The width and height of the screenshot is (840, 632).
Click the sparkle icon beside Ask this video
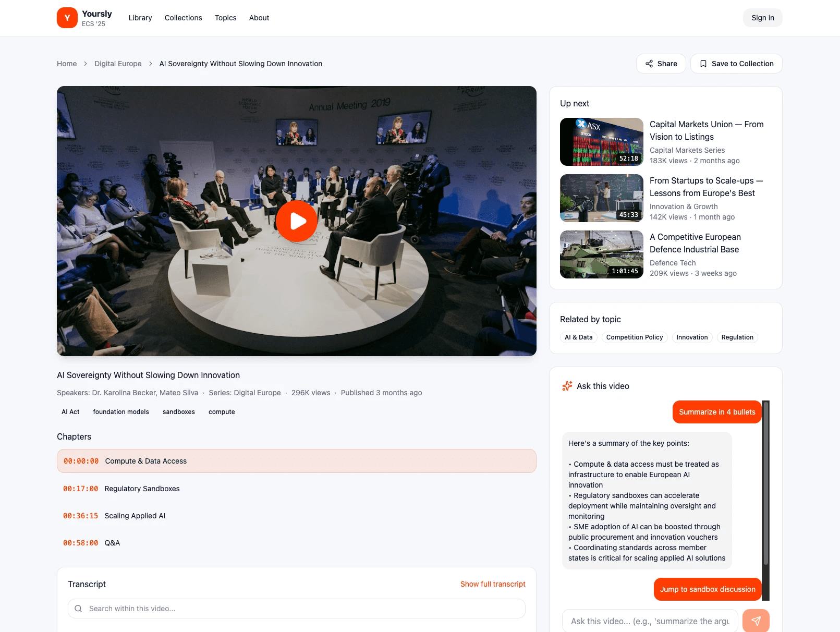pyautogui.click(x=567, y=386)
